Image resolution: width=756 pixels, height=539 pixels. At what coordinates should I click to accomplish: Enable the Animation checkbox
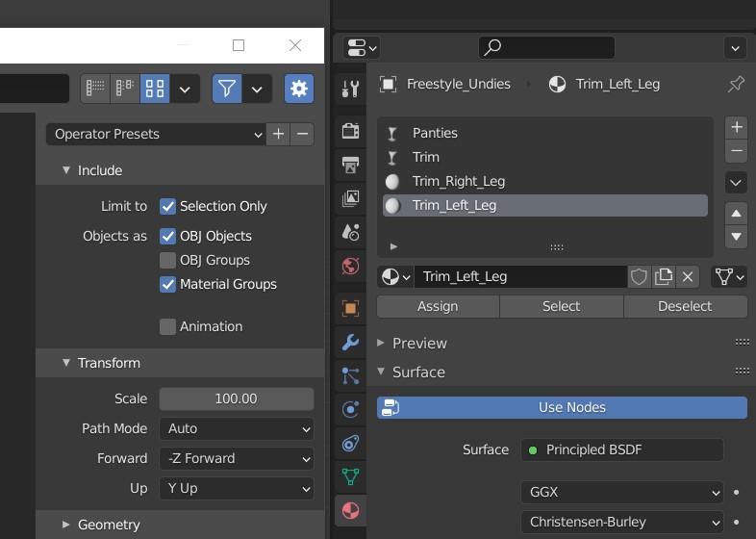point(168,326)
